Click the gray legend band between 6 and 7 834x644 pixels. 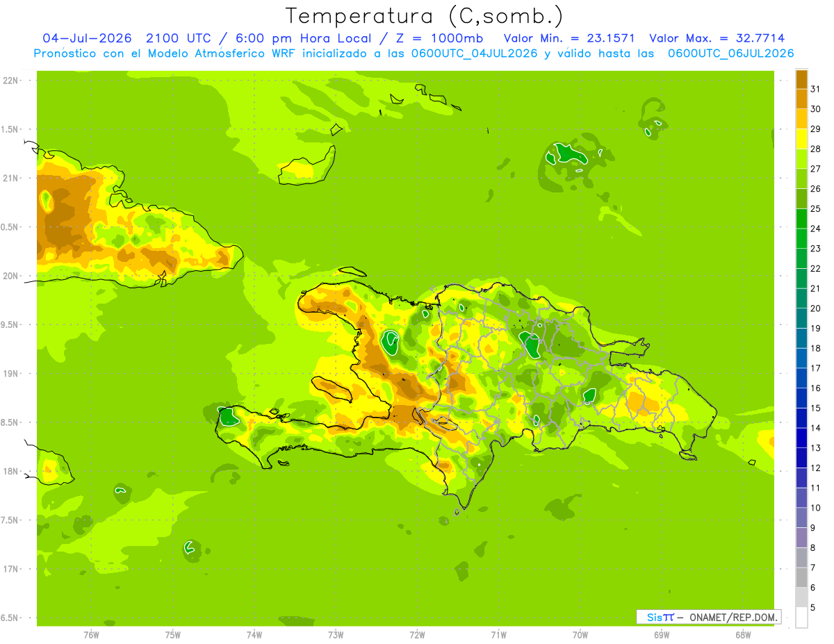(801, 577)
